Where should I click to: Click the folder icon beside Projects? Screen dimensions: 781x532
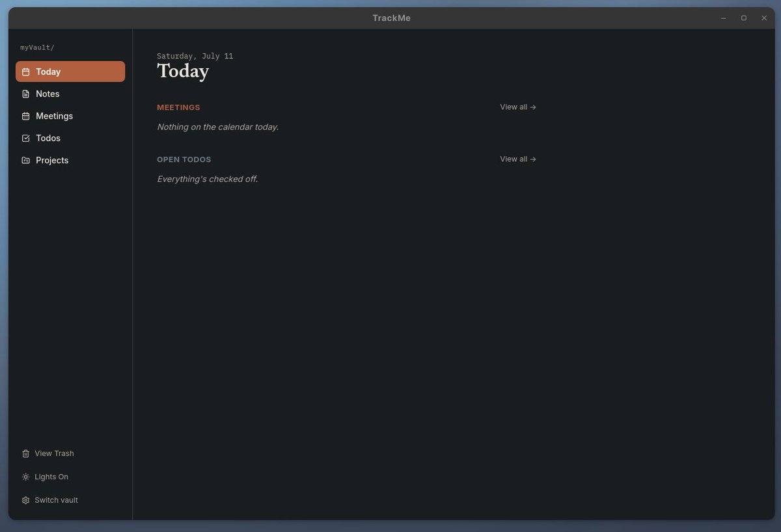[x=25, y=160]
